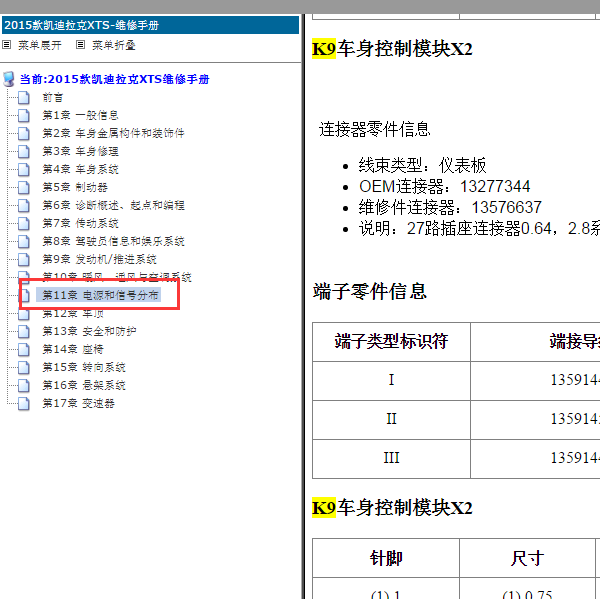Select 第4章 车身系统 chapter

[x=80, y=169]
